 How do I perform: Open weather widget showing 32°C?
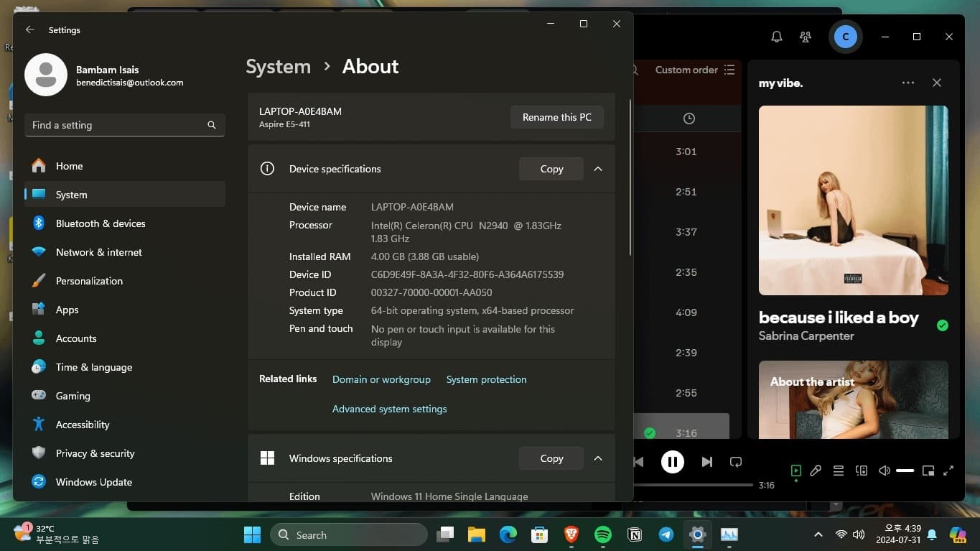click(x=56, y=534)
